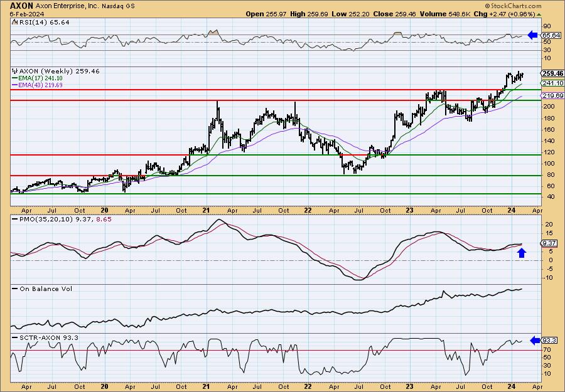Image resolution: width=565 pixels, height=392 pixels.
Task: Click the 9.37 PMO tag on right axis
Action: pyautogui.click(x=549, y=243)
